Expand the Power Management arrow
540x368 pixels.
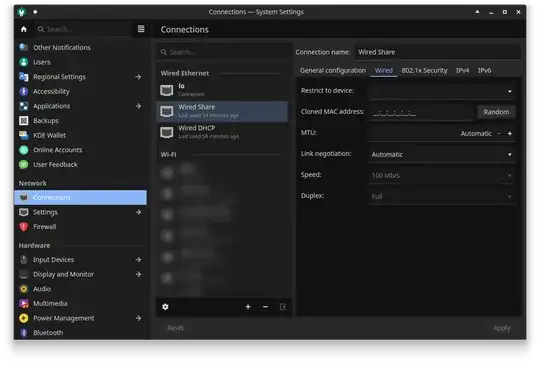pyautogui.click(x=138, y=318)
